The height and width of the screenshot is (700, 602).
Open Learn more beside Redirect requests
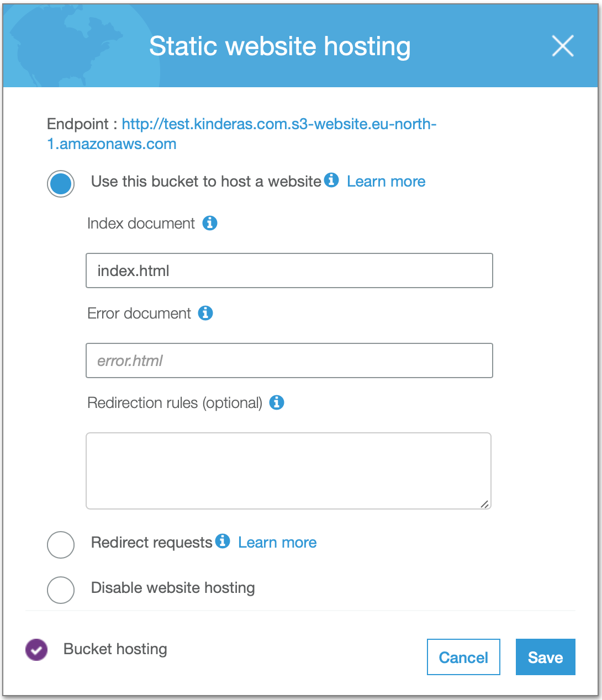point(277,542)
